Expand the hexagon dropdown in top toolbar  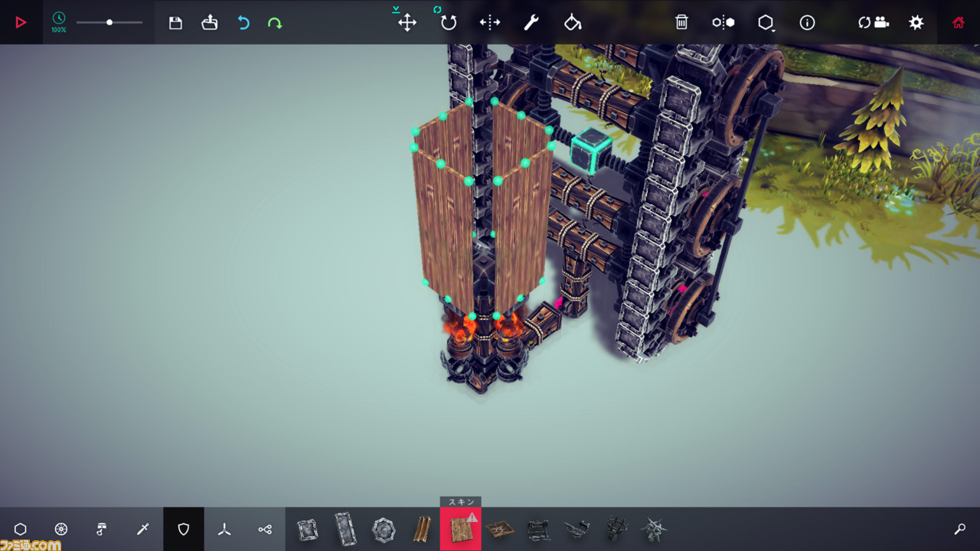[766, 23]
